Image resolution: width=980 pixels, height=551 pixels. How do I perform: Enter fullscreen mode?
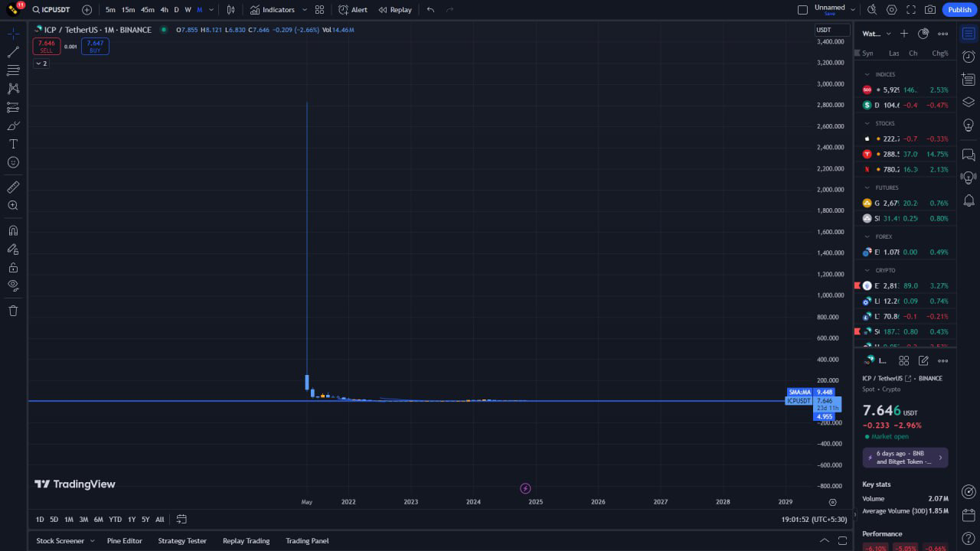click(x=911, y=10)
